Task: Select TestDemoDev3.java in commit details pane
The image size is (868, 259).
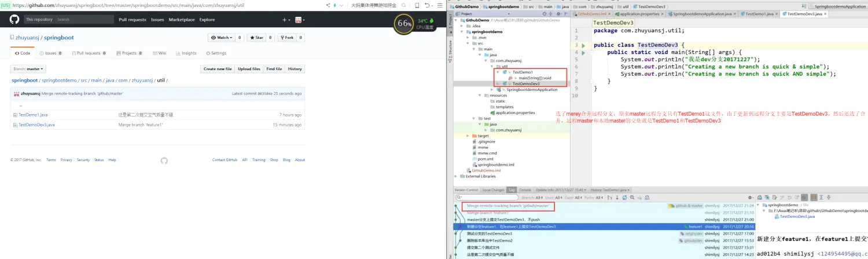Action: [794, 216]
